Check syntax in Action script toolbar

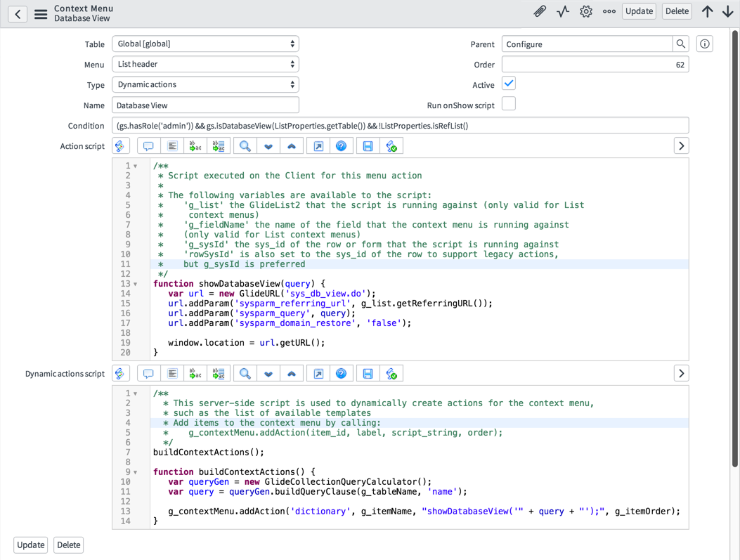point(391,146)
